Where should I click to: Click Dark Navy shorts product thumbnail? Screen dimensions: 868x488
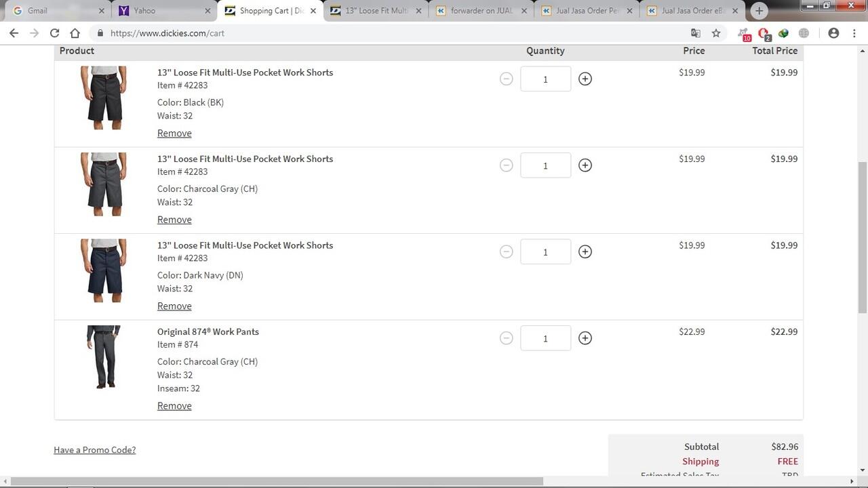(x=104, y=271)
